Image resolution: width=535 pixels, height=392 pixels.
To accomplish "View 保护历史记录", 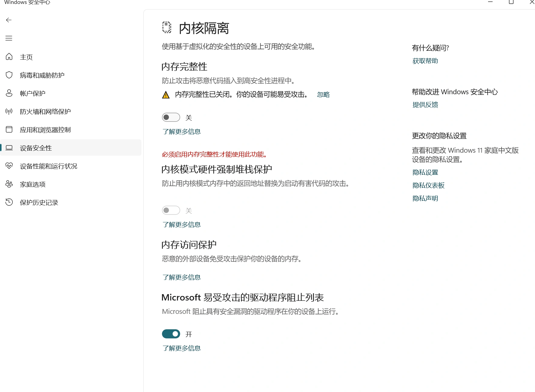I will tap(38, 202).
